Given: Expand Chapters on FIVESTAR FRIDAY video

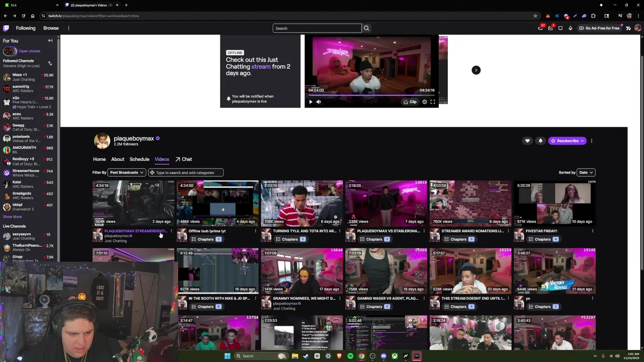Looking at the screenshot, I should pyautogui.click(x=543, y=239).
